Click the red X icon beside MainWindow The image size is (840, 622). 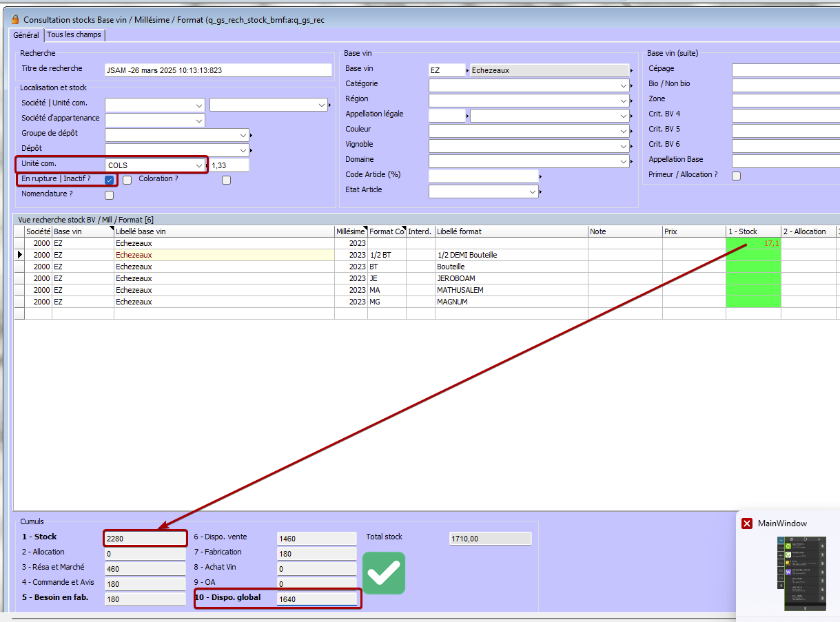tap(747, 523)
